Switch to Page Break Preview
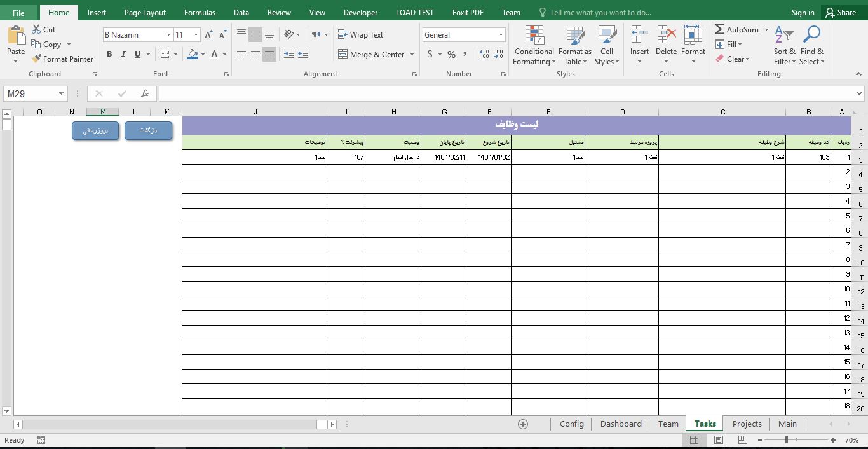The width and height of the screenshot is (868, 449). point(742,440)
